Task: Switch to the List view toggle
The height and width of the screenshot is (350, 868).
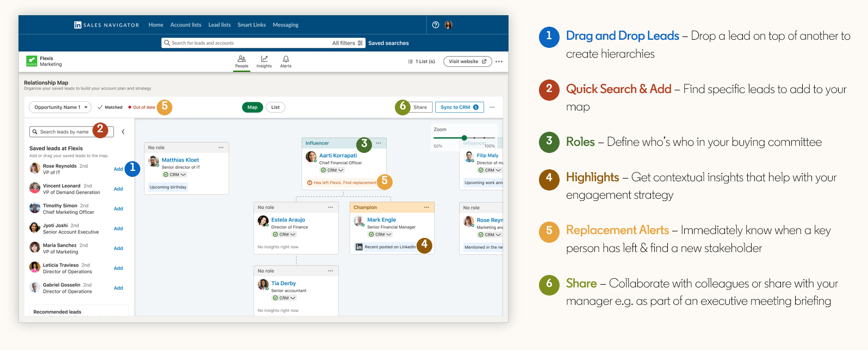Action: point(276,107)
